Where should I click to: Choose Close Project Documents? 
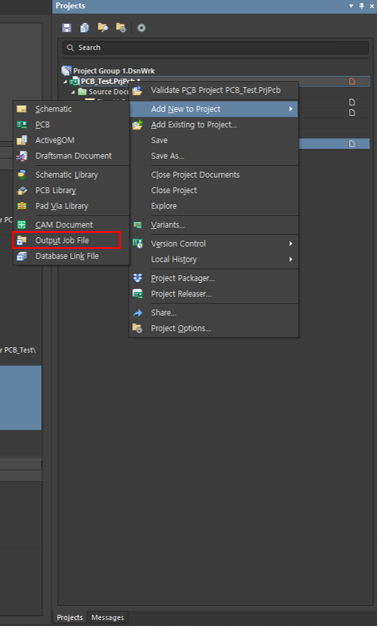coord(195,175)
